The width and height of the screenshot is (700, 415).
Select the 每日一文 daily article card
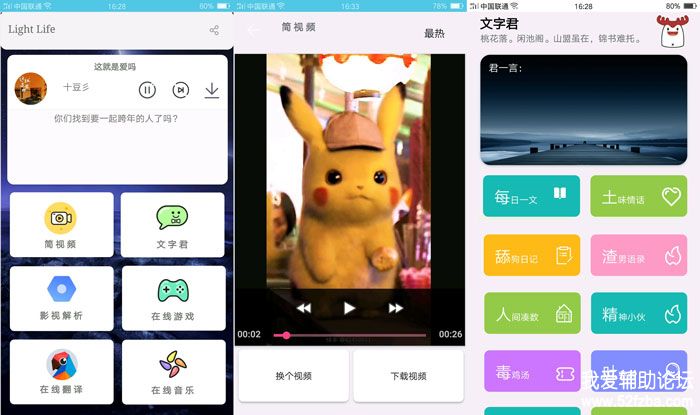point(531,197)
